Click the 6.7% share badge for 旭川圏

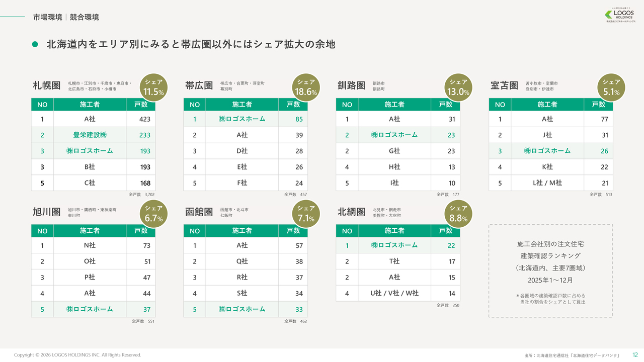point(153,213)
